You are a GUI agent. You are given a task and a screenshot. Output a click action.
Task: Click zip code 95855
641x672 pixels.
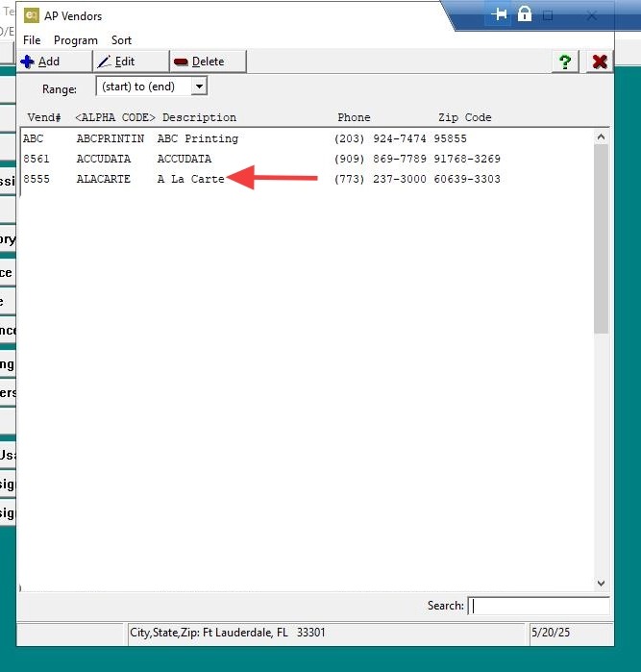[x=450, y=138]
